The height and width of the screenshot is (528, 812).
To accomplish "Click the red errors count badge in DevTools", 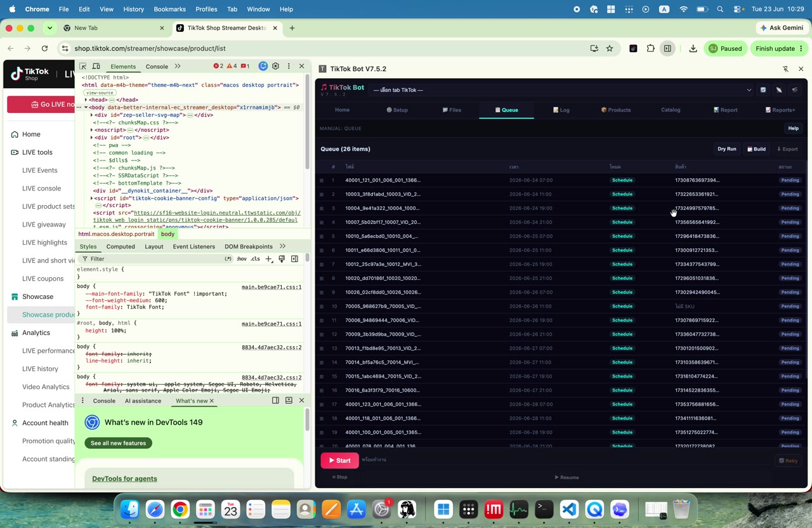I will tap(218, 66).
